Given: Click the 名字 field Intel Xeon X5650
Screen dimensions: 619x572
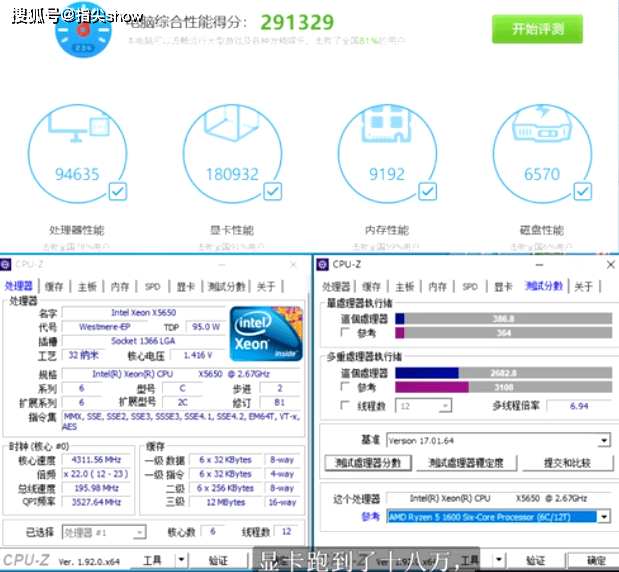Looking at the screenshot, I should point(144,313).
